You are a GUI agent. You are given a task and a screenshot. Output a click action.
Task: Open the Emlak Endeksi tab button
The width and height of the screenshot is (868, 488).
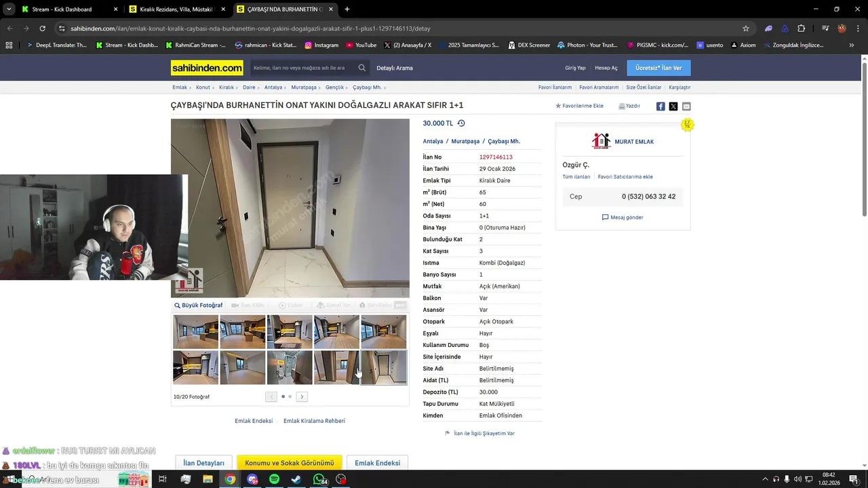pos(377,463)
